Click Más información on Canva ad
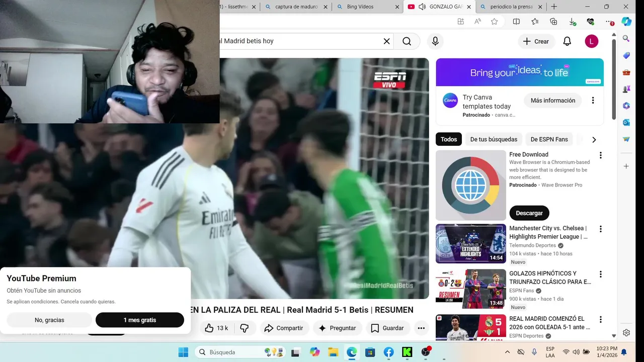Image resolution: width=644 pixels, height=362 pixels. [x=553, y=101]
